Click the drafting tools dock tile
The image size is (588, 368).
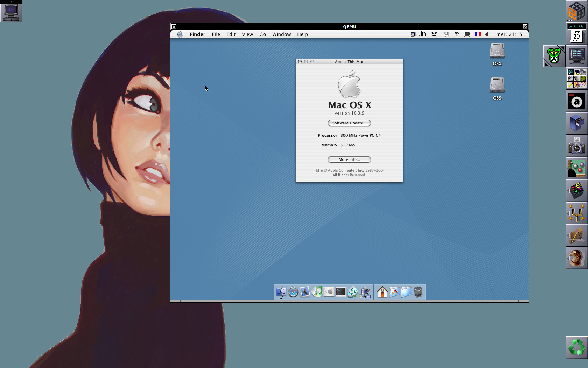tap(576, 236)
